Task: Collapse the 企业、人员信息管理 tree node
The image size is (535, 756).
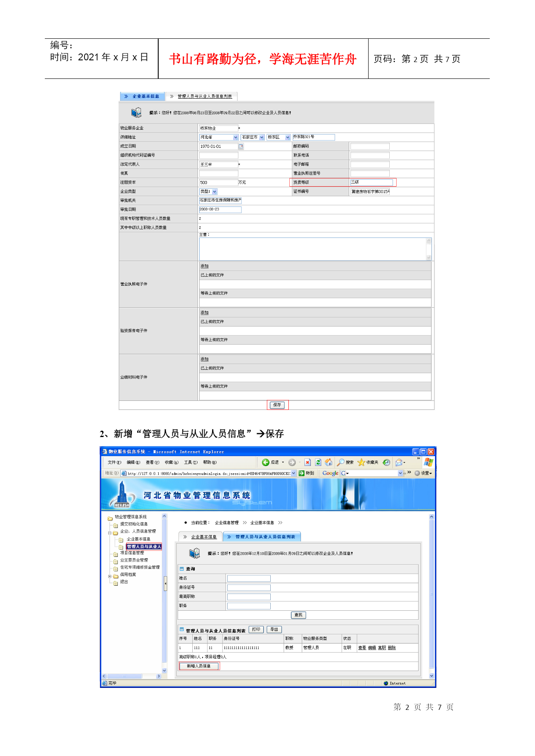Action: (x=110, y=533)
